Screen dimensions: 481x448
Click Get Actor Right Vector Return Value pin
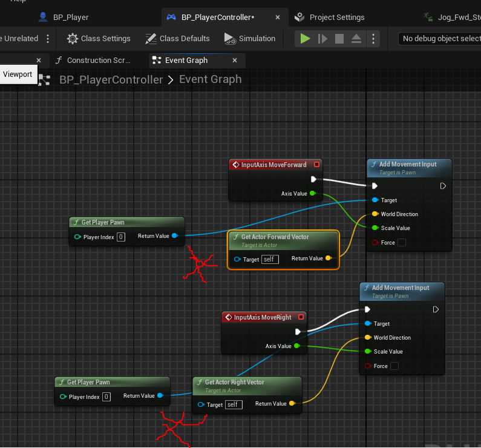[292, 403]
